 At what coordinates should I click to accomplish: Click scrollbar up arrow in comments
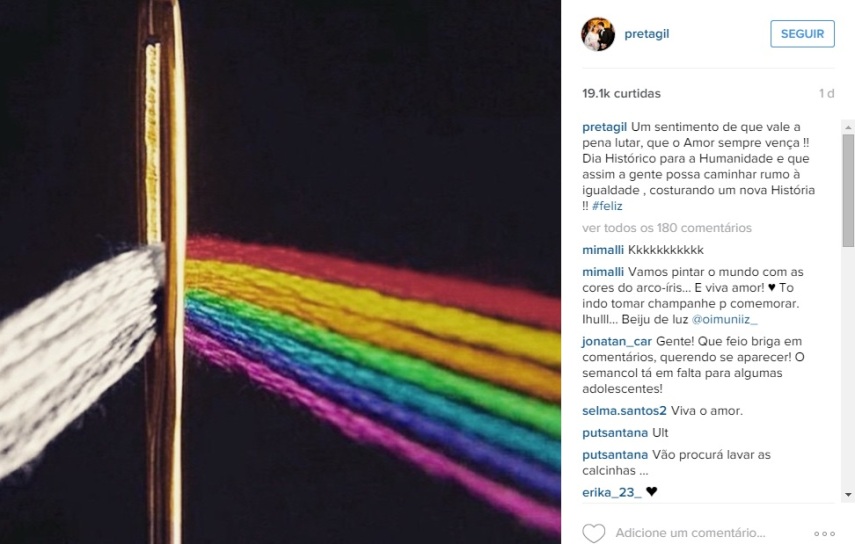click(848, 127)
